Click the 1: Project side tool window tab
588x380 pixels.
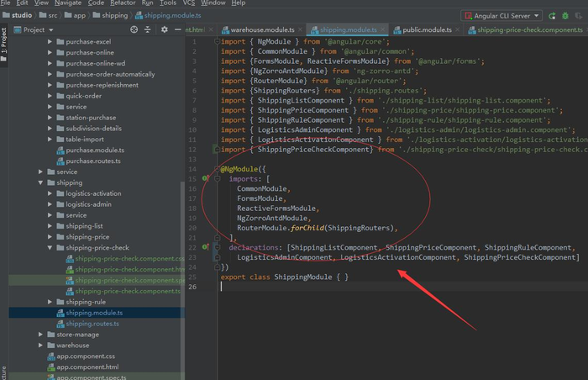point(3,45)
